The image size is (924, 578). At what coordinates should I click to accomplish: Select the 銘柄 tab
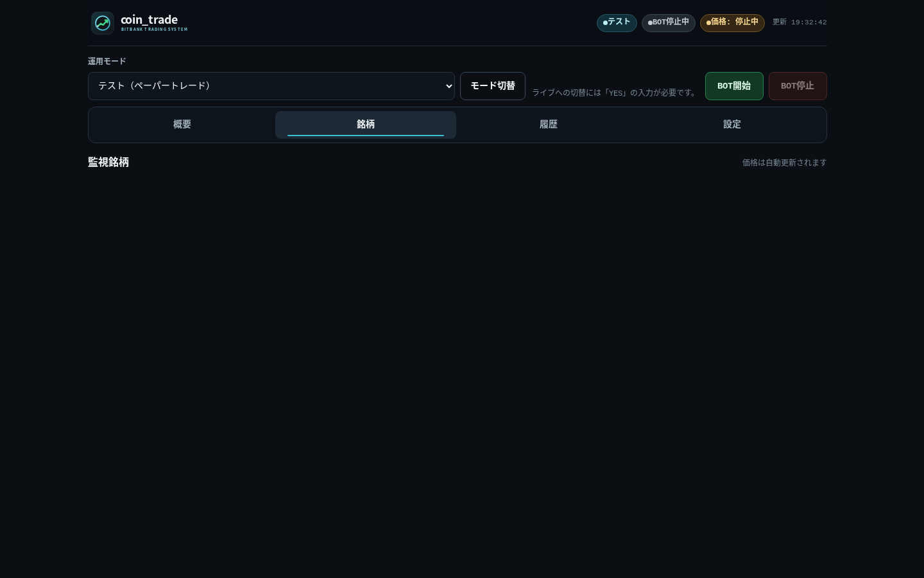pos(366,125)
